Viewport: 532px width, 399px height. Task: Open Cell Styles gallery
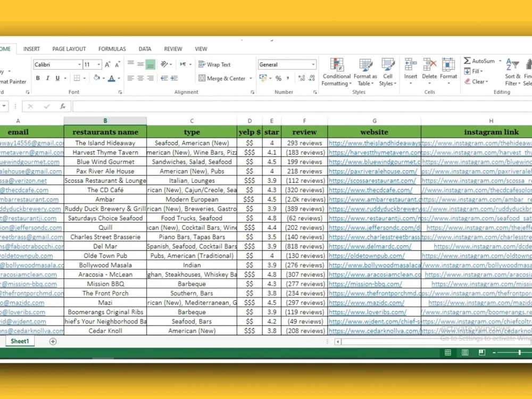click(387, 72)
